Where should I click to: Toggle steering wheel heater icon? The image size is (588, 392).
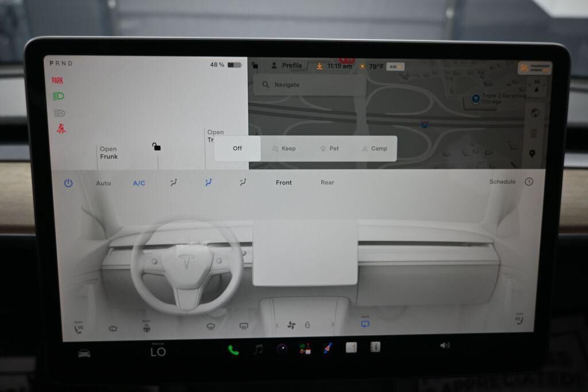coord(146,327)
